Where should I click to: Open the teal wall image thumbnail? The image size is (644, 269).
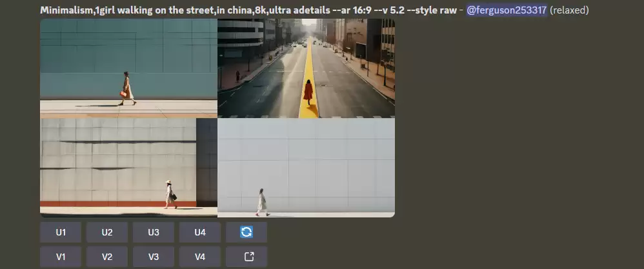(x=128, y=68)
